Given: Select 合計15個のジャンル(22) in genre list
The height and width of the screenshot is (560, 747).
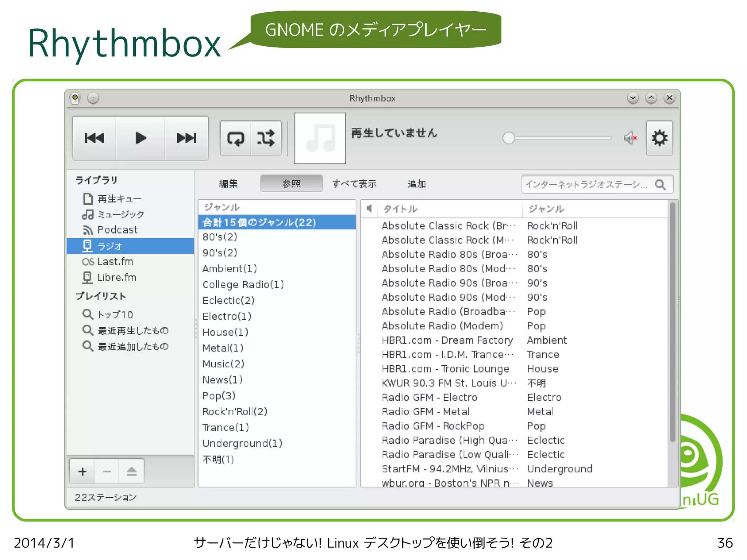Looking at the screenshot, I should pyautogui.click(x=277, y=222).
